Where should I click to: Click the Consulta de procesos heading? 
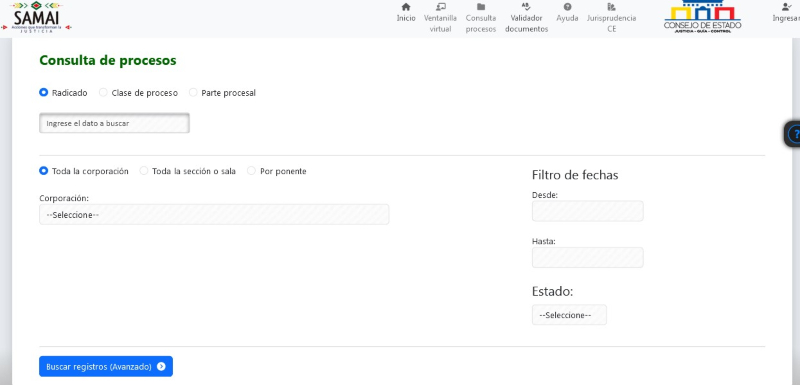[108, 60]
